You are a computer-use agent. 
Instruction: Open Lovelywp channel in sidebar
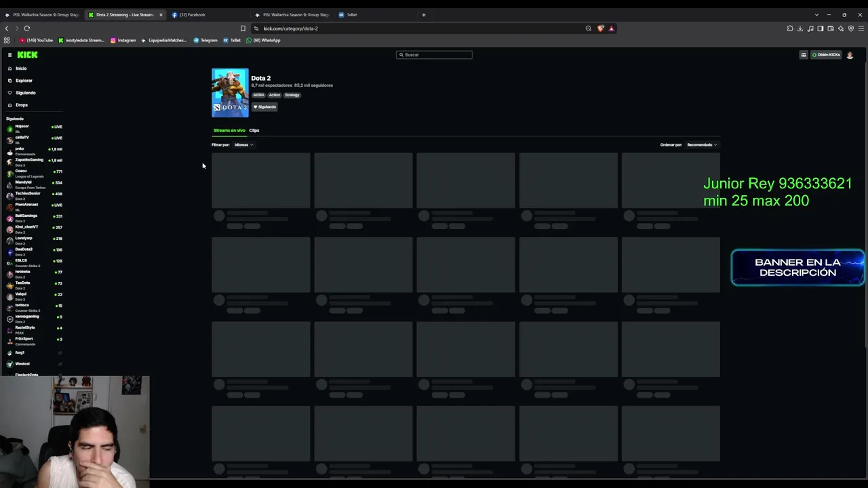(34, 239)
